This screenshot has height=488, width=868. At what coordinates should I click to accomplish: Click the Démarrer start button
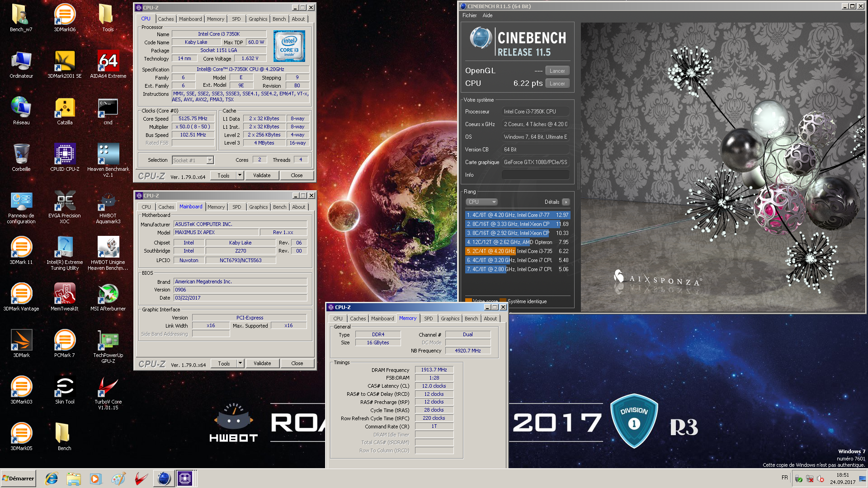point(19,479)
